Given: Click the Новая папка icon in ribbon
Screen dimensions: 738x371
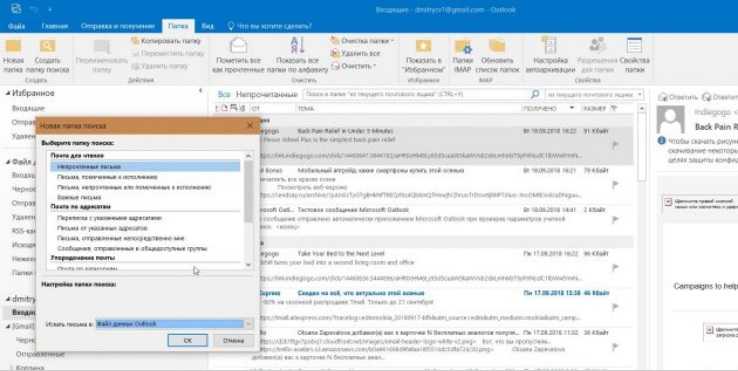Looking at the screenshot, I should tap(13, 46).
